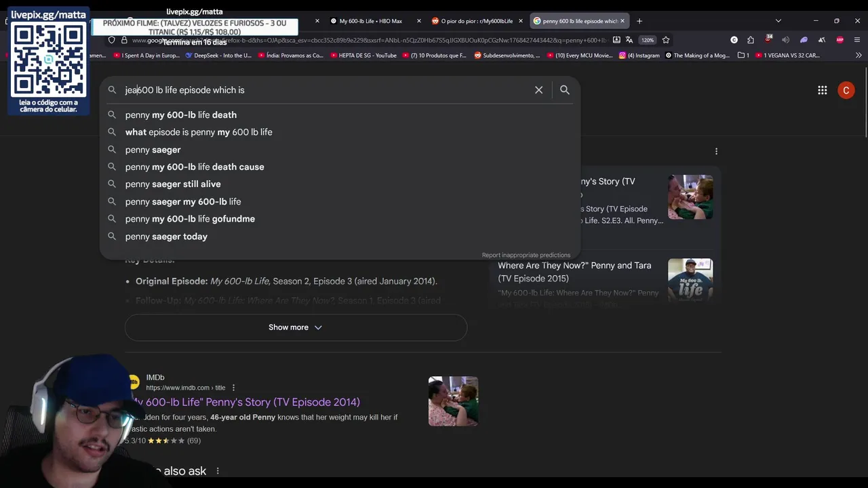Click the install/download icon in address bar
The height and width of the screenshot is (488, 868).
(616, 40)
